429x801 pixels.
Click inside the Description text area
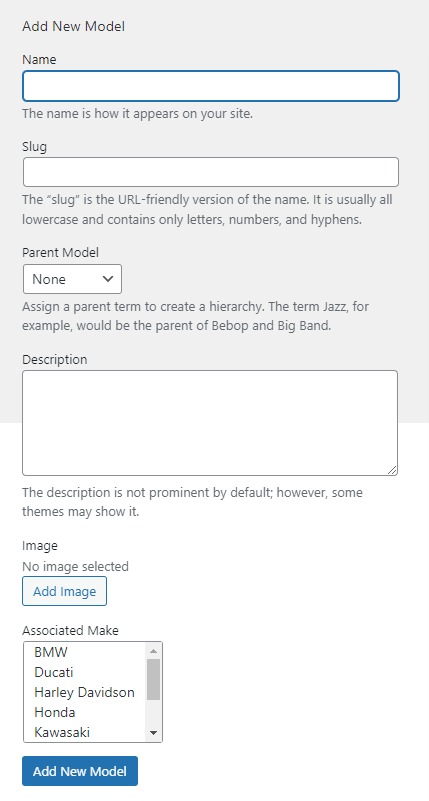(x=210, y=423)
